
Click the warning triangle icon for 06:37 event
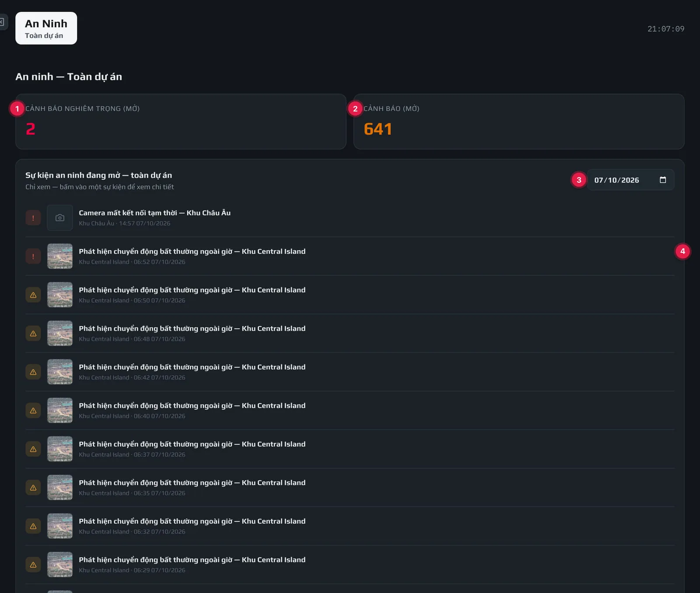click(33, 449)
